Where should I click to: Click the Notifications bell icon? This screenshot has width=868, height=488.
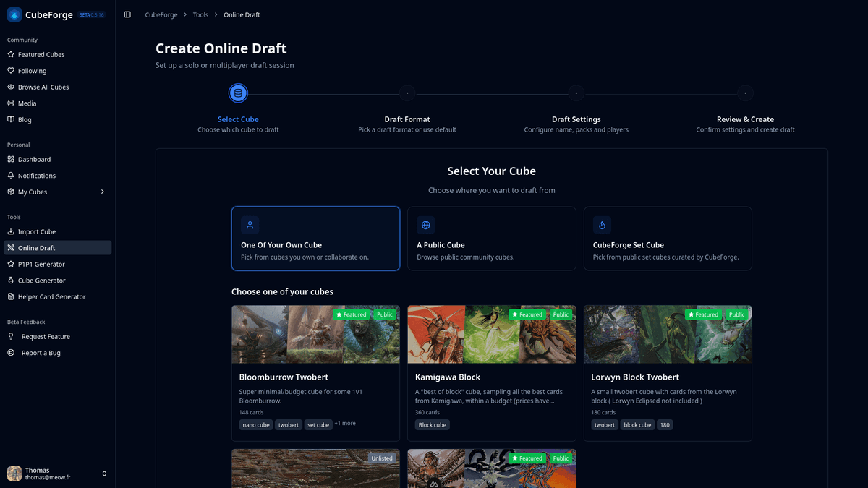12,175
